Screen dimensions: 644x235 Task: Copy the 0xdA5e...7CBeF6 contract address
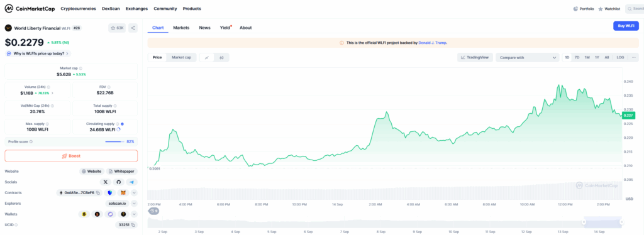point(97,192)
